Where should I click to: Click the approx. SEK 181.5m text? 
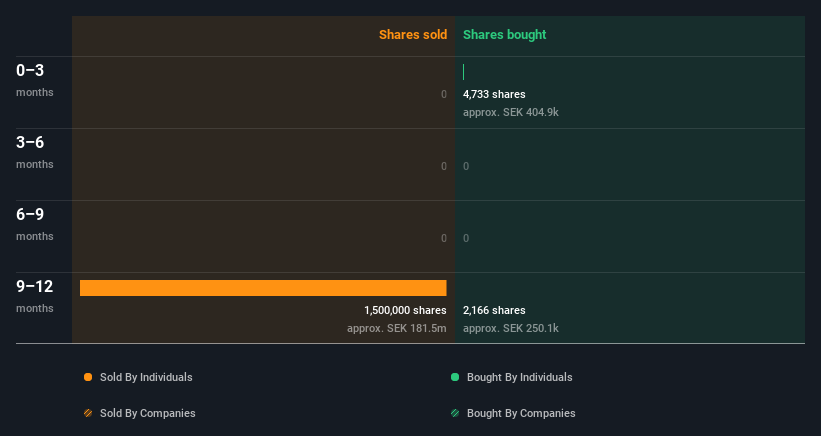click(396, 328)
